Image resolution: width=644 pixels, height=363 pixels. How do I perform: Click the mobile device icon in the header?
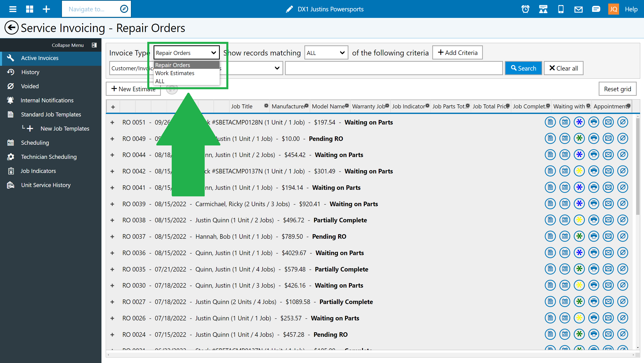(561, 9)
